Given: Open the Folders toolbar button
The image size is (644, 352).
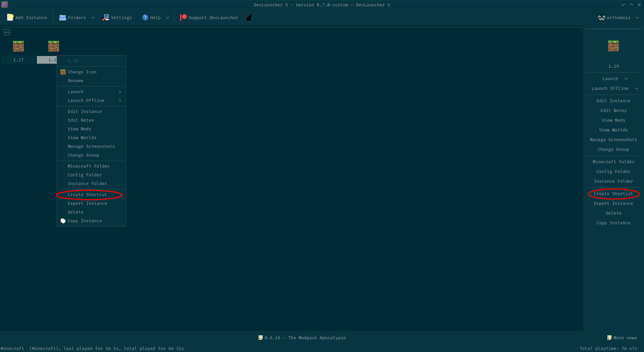Looking at the screenshot, I should pos(73,17).
